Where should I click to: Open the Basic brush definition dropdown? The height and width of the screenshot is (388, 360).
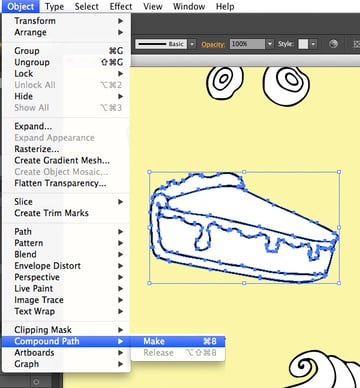[192, 44]
